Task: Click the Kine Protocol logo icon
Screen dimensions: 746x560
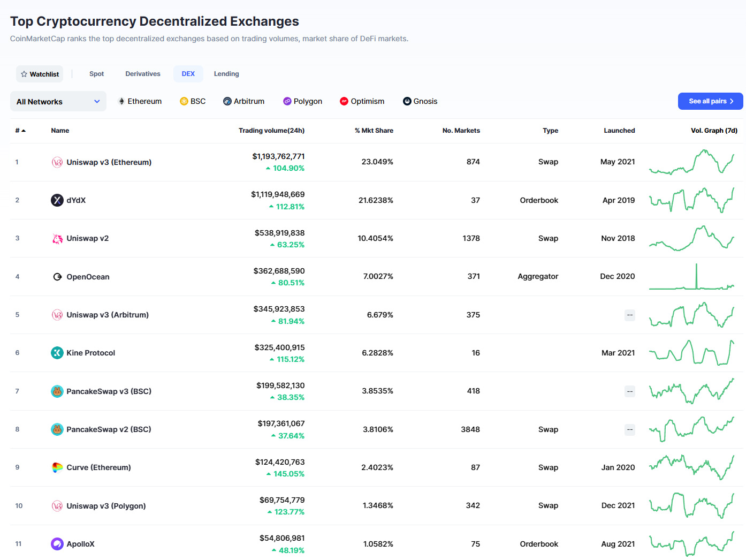Action: [x=57, y=353]
